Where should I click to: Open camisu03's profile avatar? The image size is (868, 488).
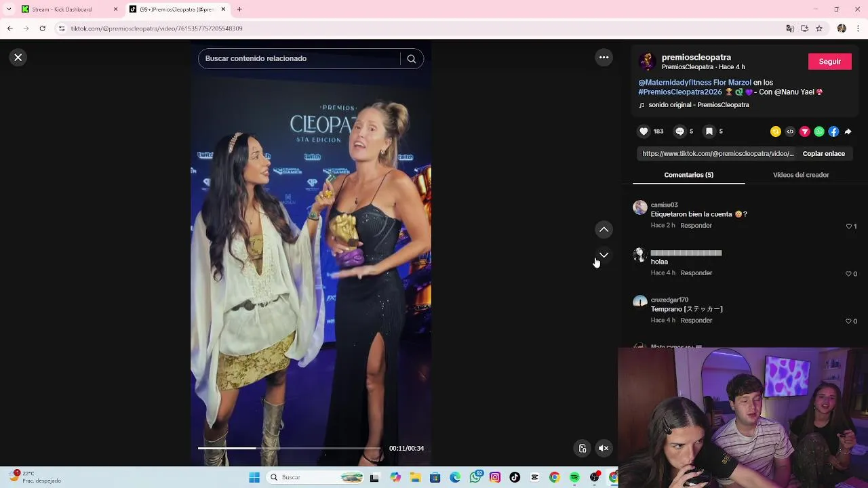point(640,207)
